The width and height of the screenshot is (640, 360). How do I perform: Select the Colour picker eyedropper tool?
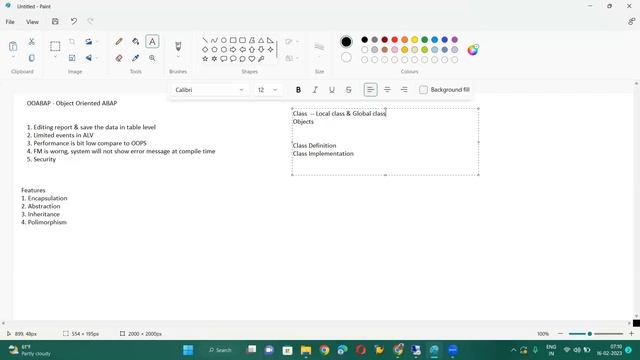(136, 58)
